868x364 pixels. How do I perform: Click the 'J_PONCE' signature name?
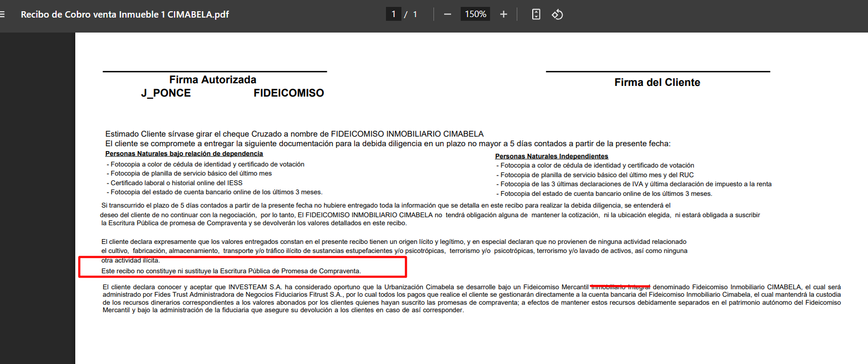[165, 93]
